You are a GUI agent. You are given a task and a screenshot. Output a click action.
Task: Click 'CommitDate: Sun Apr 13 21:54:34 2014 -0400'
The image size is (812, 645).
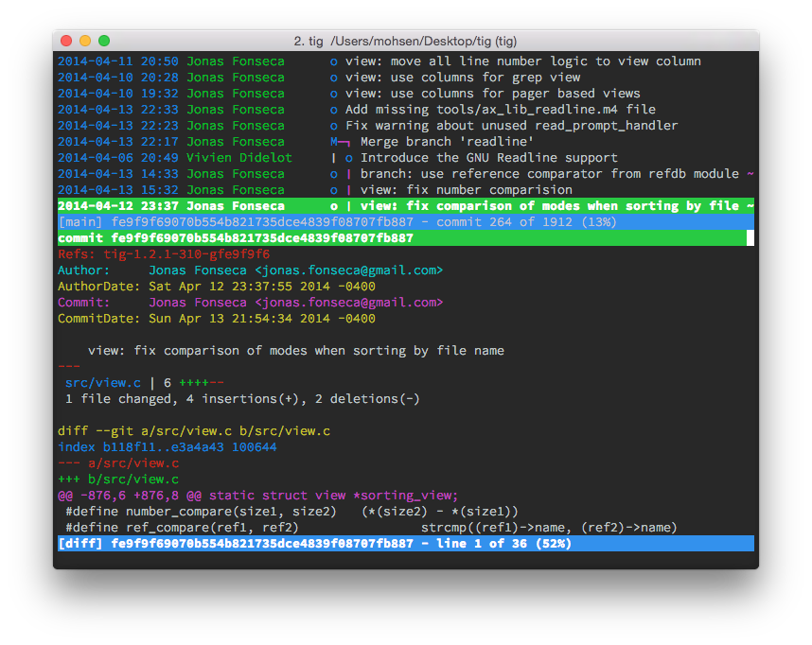coord(217,318)
